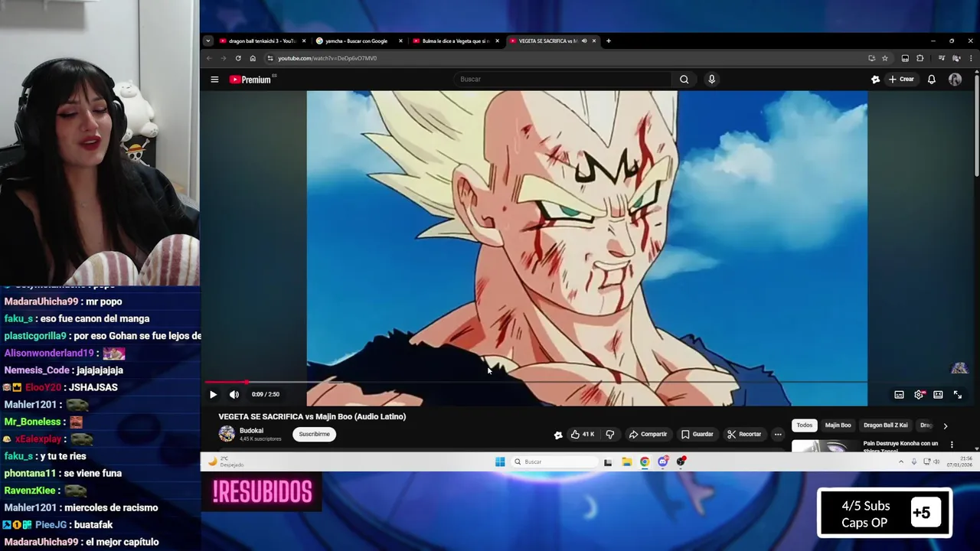The image size is (980, 551).
Task: Go forward in browser history
Action: coord(224,58)
